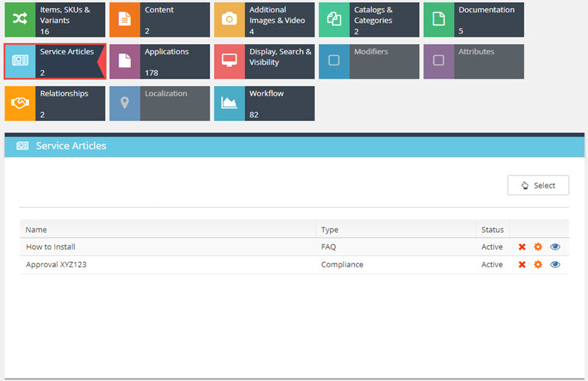Click the purple Applications file icon
The width and height of the screenshot is (588, 381).
pyautogui.click(x=124, y=61)
